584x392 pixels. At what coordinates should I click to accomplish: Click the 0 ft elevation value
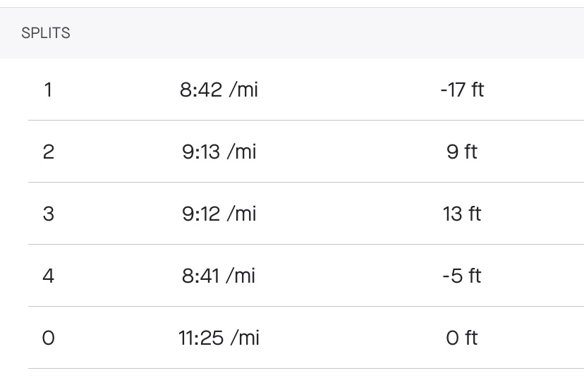coord(462,338)
